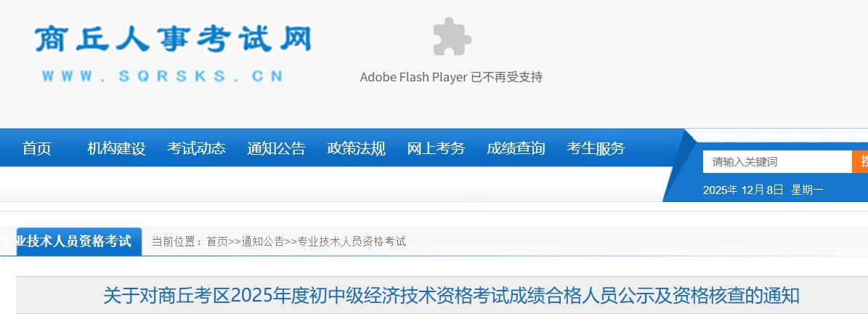Focus the 请输入关键词 search field
Image resolution: width=868 pixels, height=319 pixels.
tap(776, 161)
